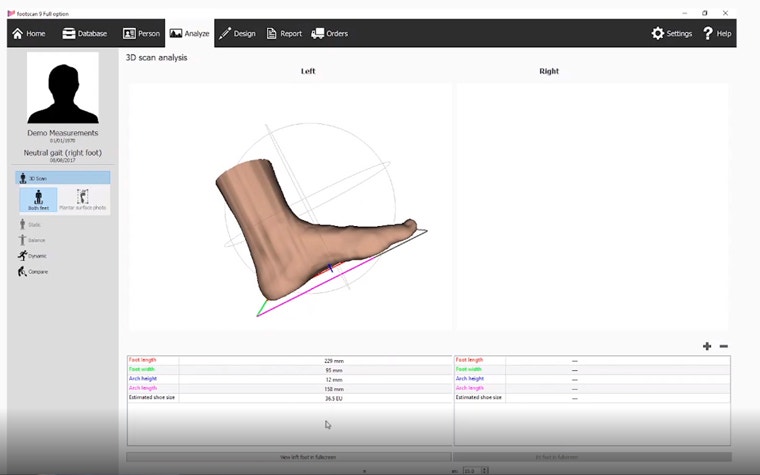The image size is (760, 475).
Task: Open the Orders tab
Action: coord(330,33)
